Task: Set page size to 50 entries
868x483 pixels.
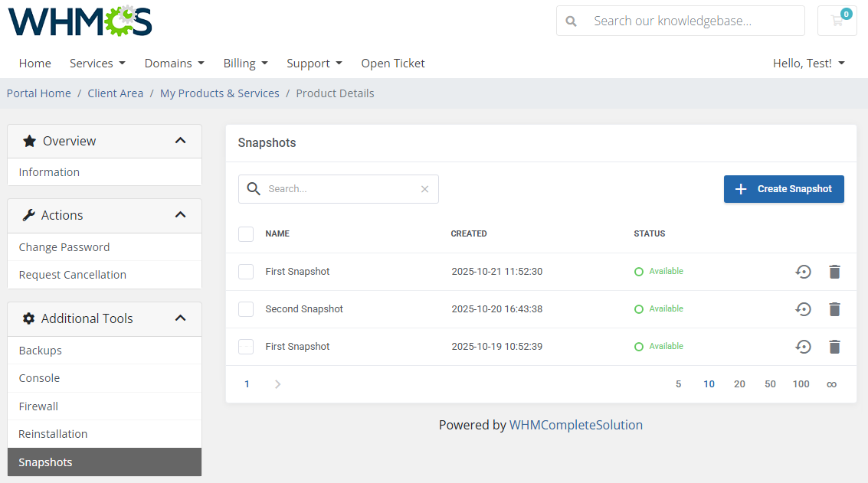Action: click(x=770, y=383)
